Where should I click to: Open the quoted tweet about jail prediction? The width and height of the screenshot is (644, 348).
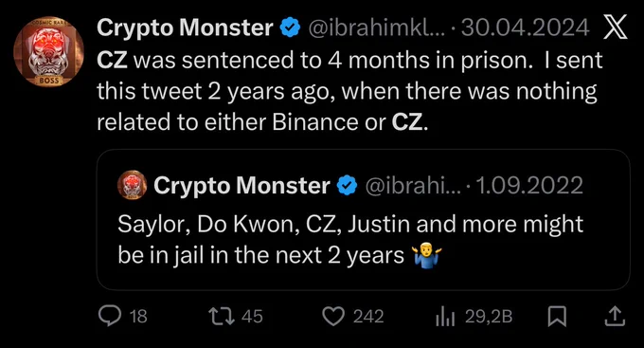[x=364, y=220]
